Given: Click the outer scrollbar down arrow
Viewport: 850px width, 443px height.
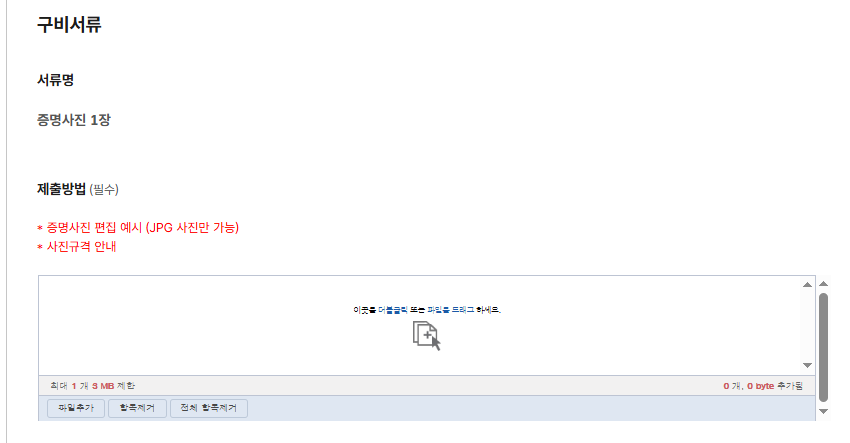Looking at the screenshot, I should [x=823, y=412].
